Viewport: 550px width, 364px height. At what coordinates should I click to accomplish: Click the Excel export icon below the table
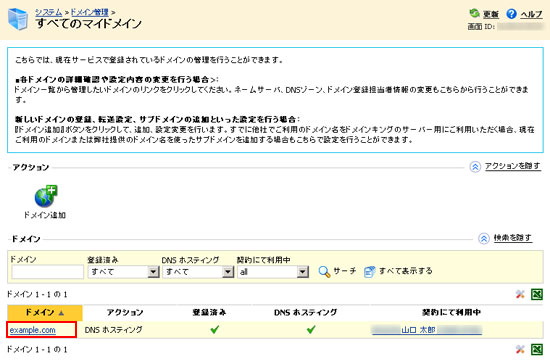pyautogui.click(x=537, y=349)
